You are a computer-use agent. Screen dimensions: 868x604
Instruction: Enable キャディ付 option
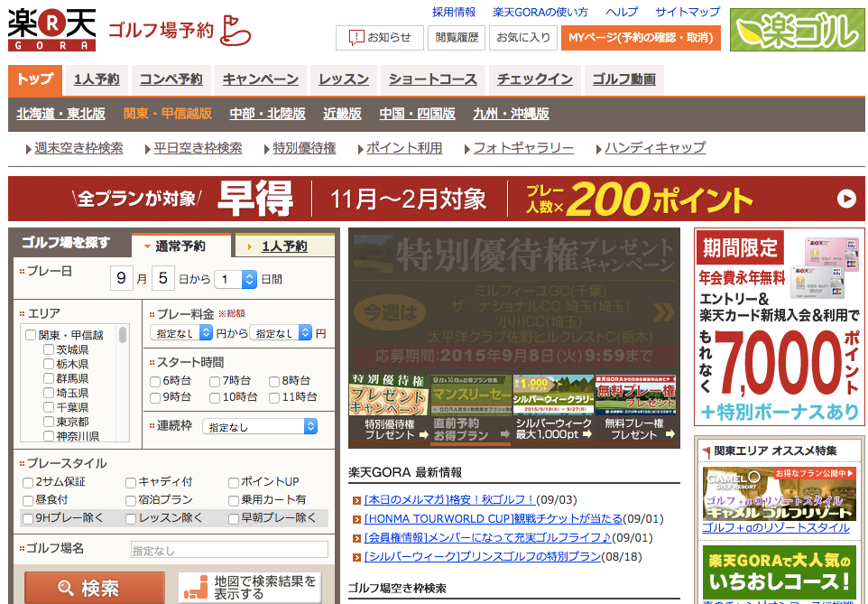[x=131, y=483]
